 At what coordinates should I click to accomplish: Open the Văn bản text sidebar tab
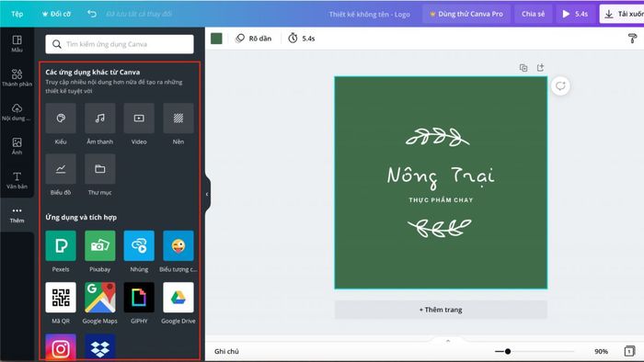[17, 179]
